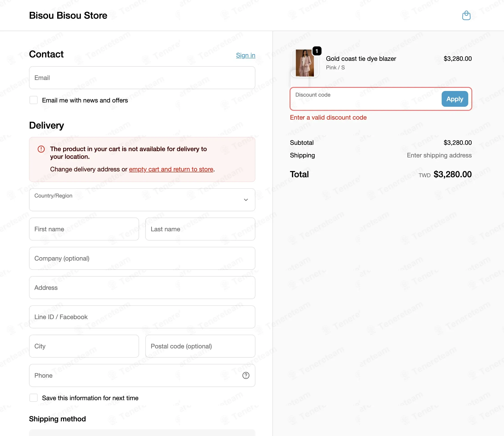Click the Total label in order summary
The height and width of the screenshot is (436, 504).
pos(299,174)
